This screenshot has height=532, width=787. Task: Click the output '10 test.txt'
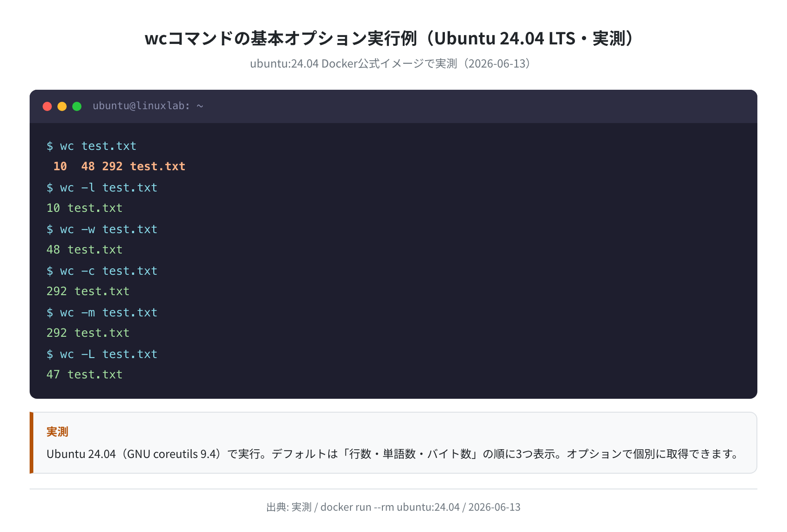85,208
